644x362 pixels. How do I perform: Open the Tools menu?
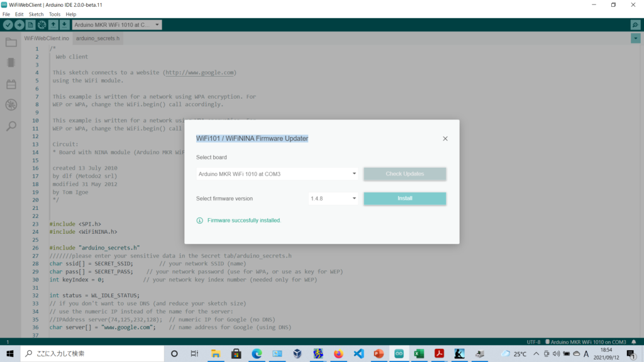pos(55,14)
